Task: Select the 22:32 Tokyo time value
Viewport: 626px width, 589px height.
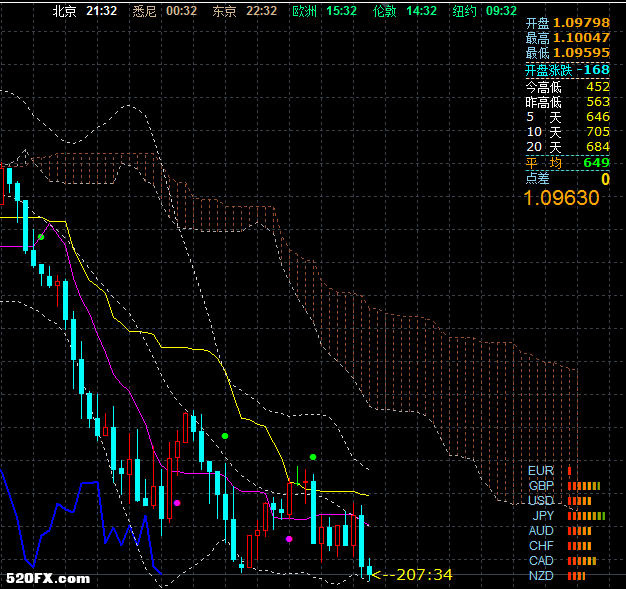Action: pyautogui.click(x=261, y=11)
